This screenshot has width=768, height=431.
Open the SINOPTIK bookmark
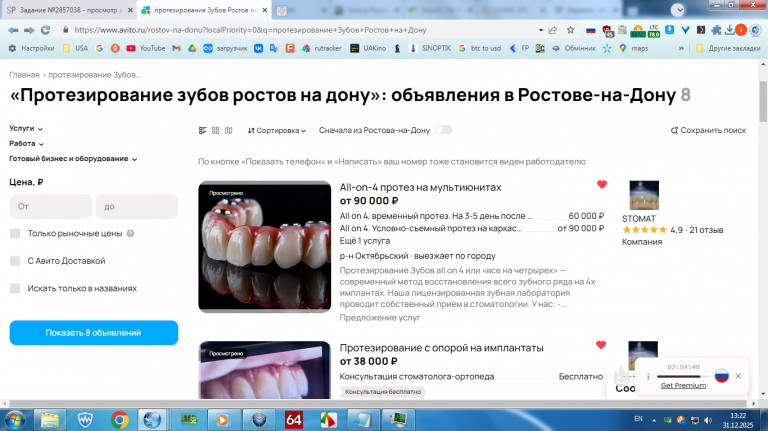[430, 48]
